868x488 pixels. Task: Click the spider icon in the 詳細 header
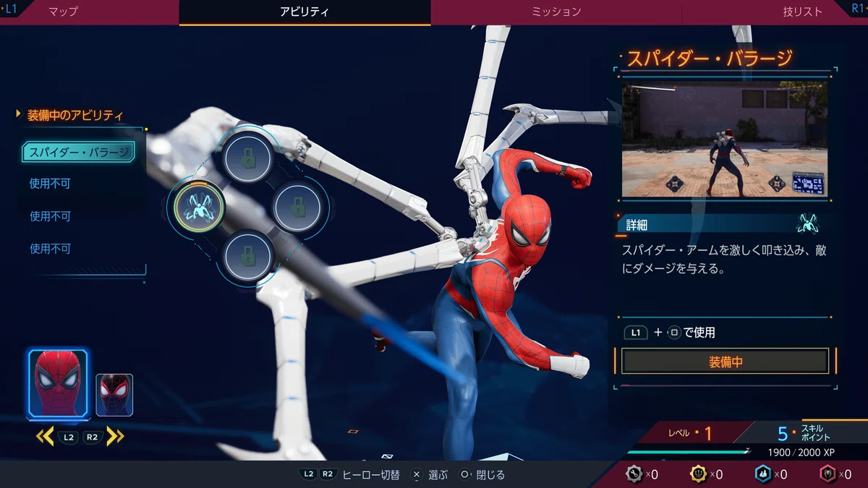[807, 224]
